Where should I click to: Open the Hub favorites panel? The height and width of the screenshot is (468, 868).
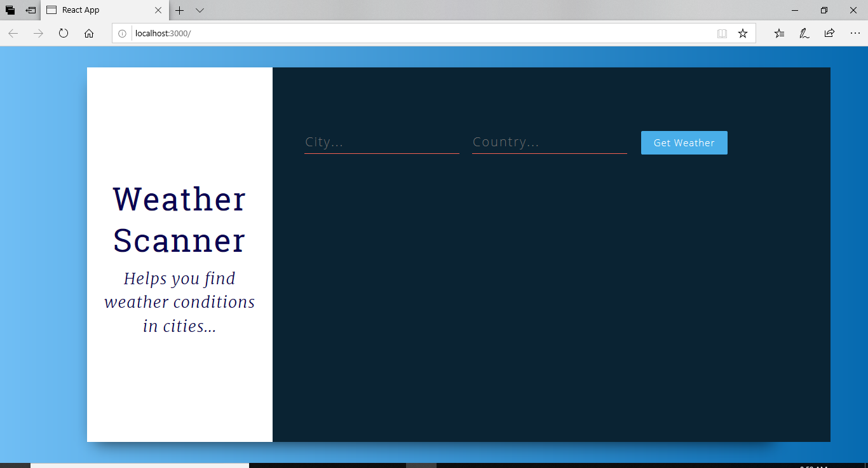pyautogui.click(x=778, y=33)
